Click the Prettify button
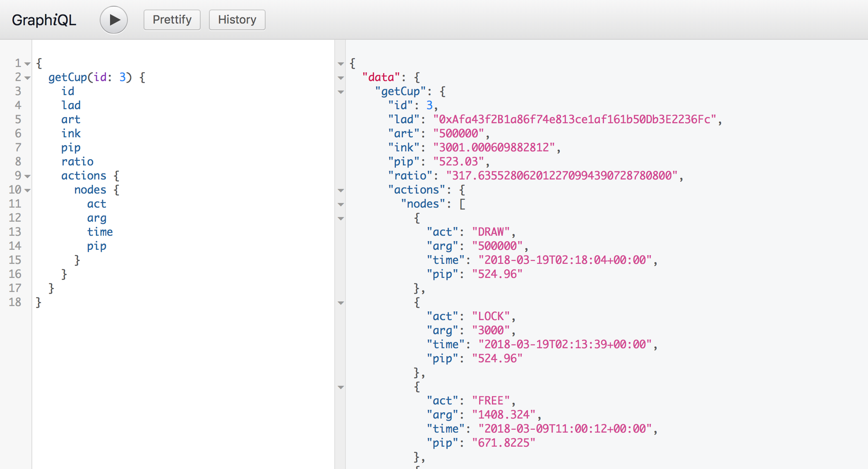Screen dimensions: 868x469 [x=172, y=20]
